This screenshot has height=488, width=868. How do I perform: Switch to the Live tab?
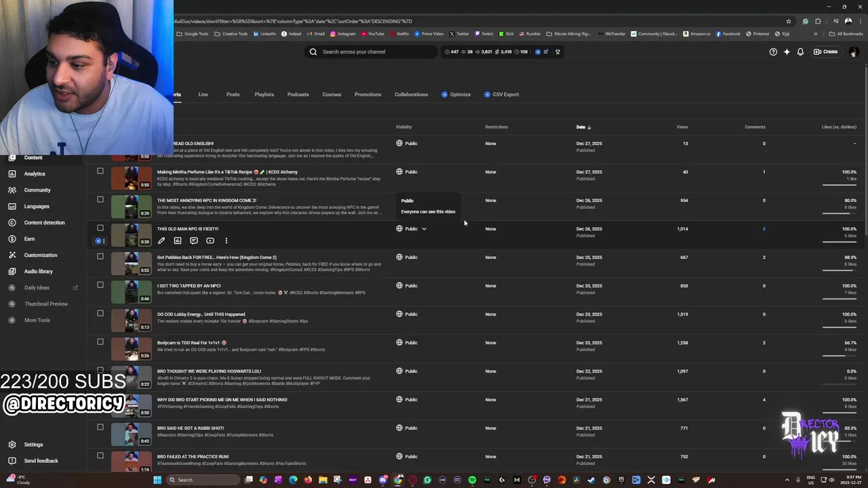[203, 94]
